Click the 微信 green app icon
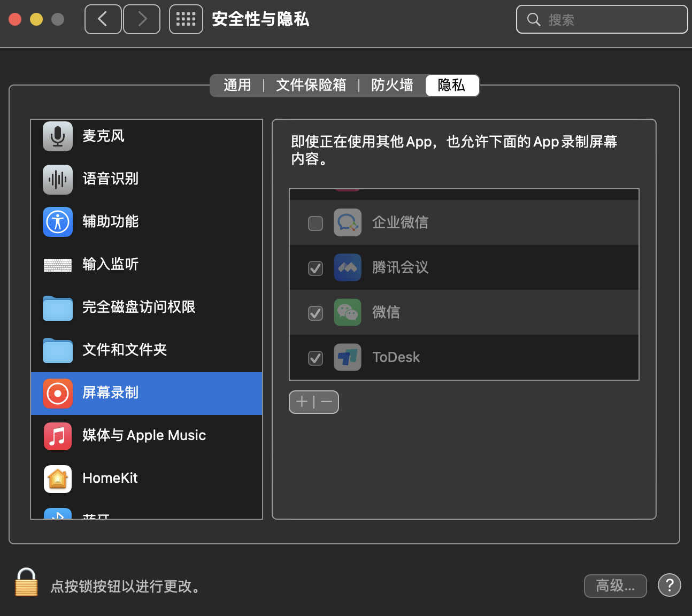692x616 pixels. [x=348, y=312]
